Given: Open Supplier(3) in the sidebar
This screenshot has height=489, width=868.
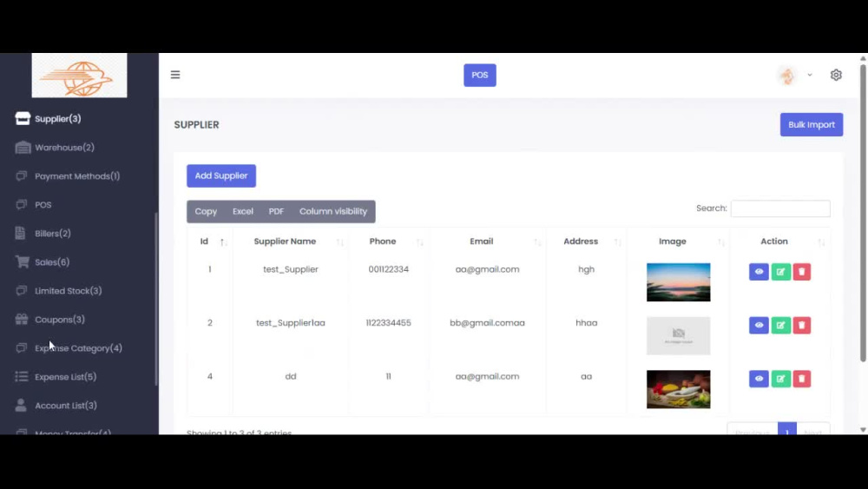Looking at the screenshot, I should [x=57, y=118].
